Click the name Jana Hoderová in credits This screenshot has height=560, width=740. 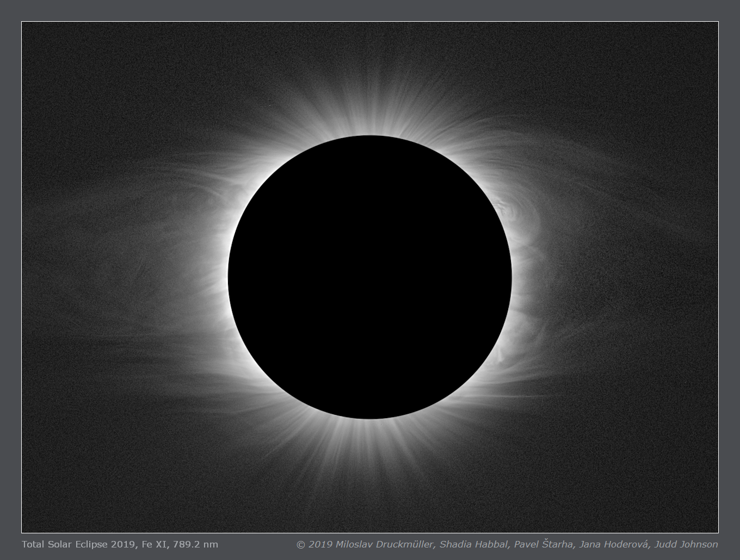614,544
